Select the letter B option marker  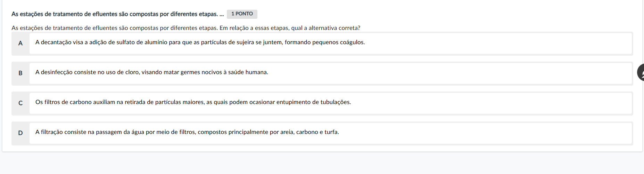coord(20,73)
